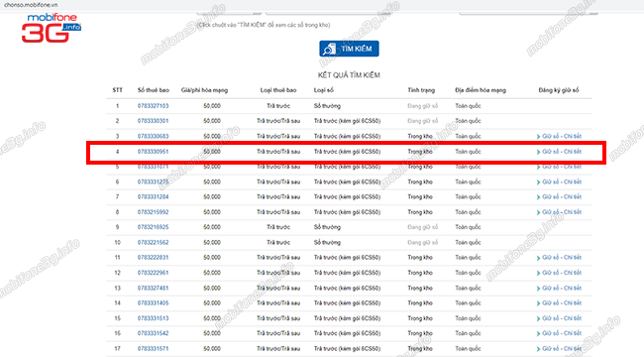The height and width of the screenshot is (357, 644).
Task: Open phone number 0783331513
Action: point(153,318)
